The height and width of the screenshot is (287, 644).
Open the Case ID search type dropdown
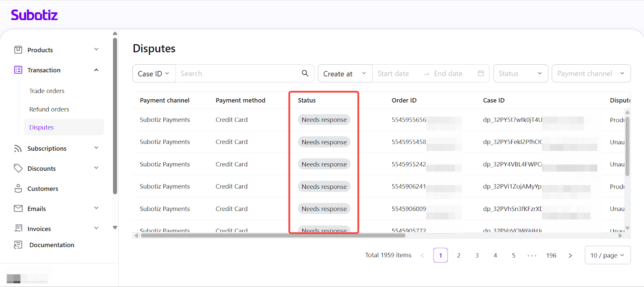[154, 74]
